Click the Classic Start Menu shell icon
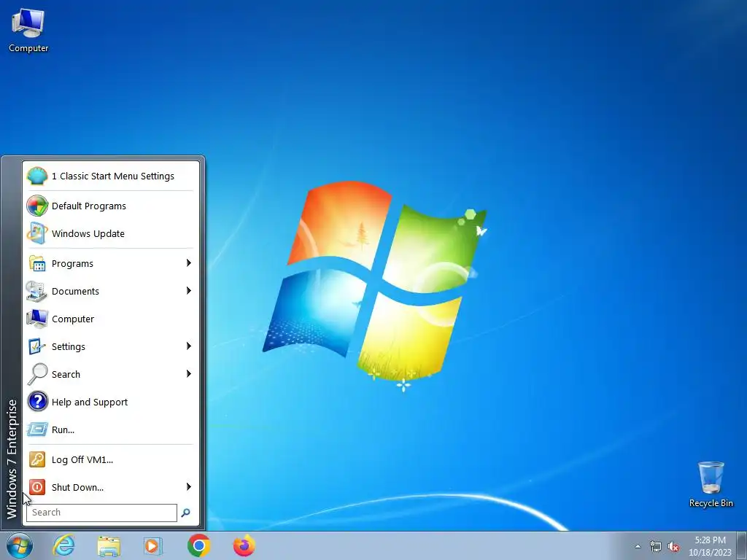The width and height of the screenshot is (747, 560). point(37,176)
